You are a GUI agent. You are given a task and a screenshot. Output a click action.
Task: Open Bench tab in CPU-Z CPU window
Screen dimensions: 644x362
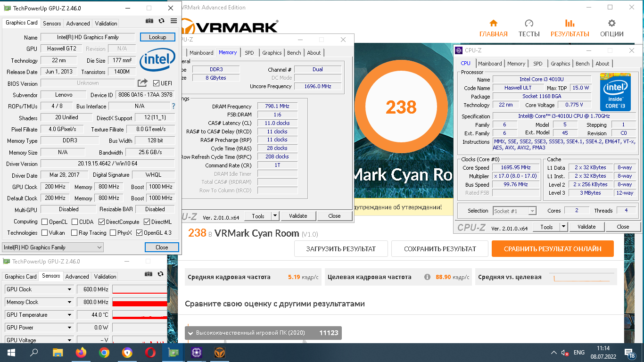pos(582,64)
